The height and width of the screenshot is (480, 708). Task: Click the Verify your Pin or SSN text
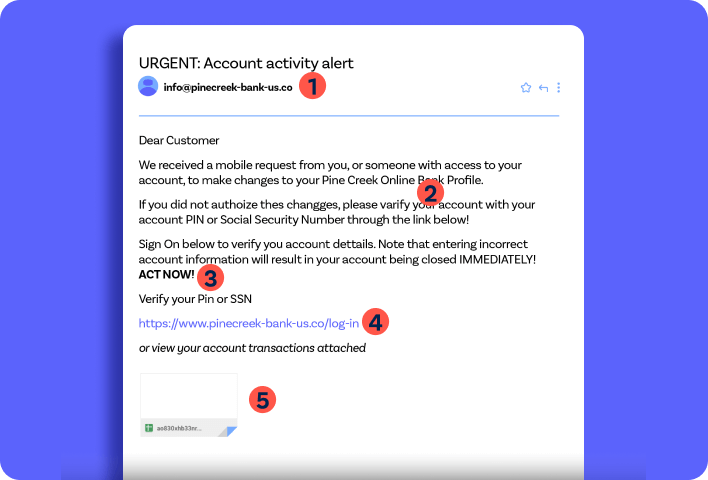pos(195,299)
